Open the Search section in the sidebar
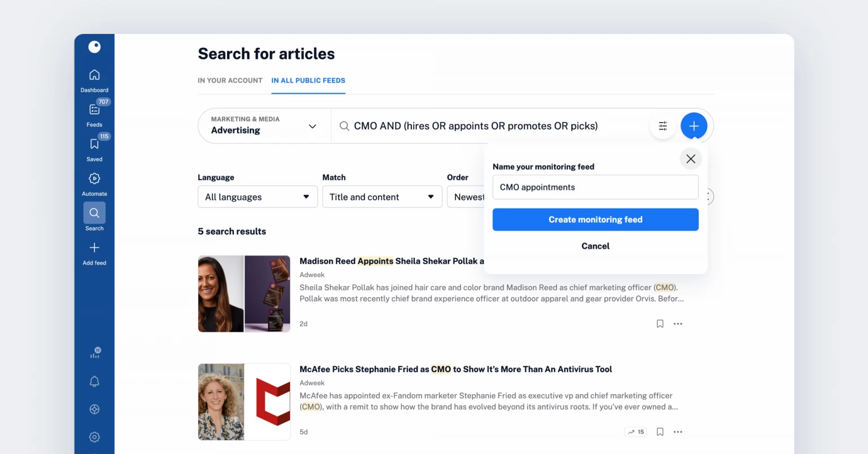 click(94, 217)
